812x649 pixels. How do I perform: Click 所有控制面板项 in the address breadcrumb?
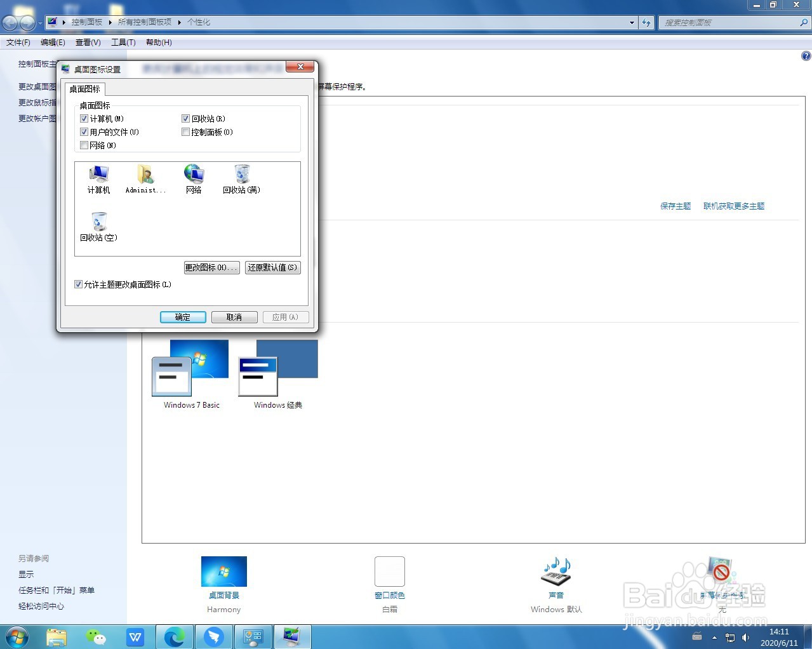(145, 22)
